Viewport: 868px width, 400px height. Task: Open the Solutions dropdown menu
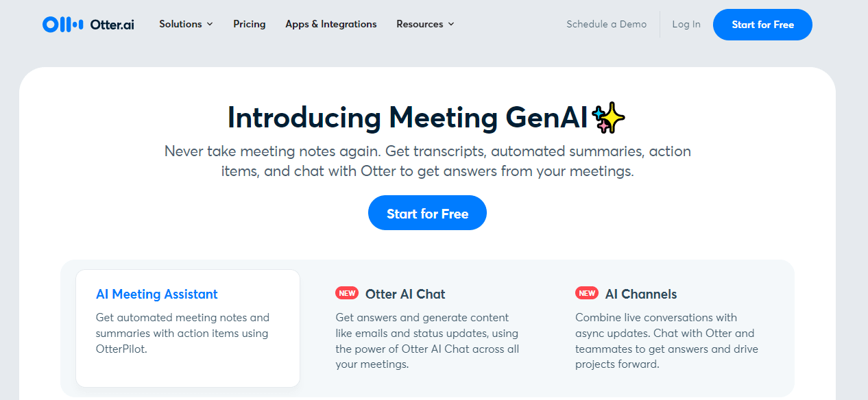[x=181, y=24]
